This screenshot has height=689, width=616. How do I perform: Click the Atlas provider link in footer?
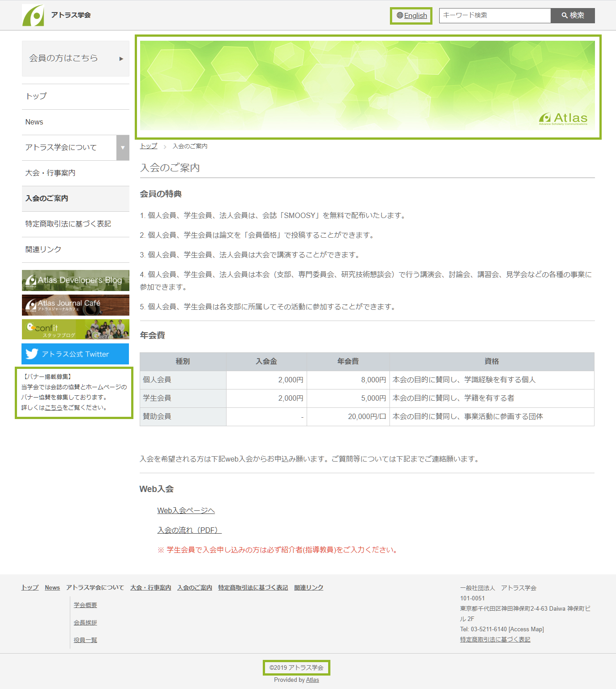point(312,680)
